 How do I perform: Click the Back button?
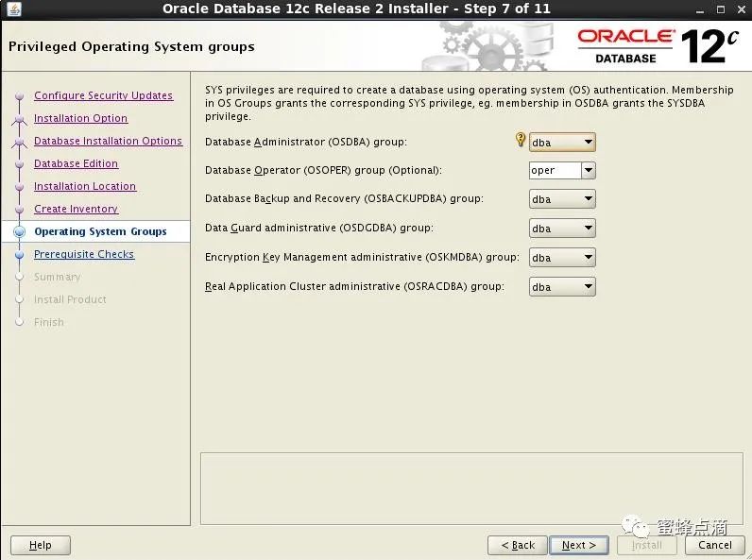coord(518,545)
